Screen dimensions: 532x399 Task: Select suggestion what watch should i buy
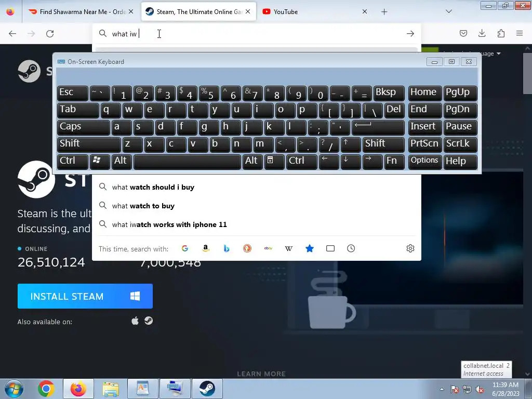point(257,187)
